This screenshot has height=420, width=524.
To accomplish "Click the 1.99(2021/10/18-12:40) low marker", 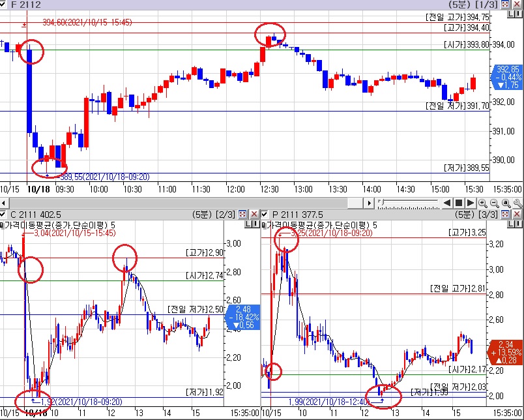I will (329, 401).
